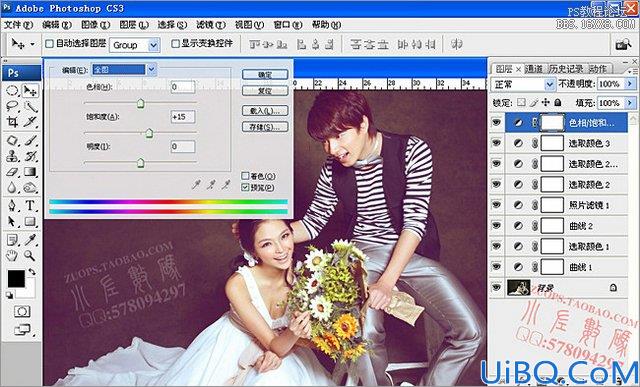640x387 pixels.
Task: Select the Patch healing tool
Action: 12,141
